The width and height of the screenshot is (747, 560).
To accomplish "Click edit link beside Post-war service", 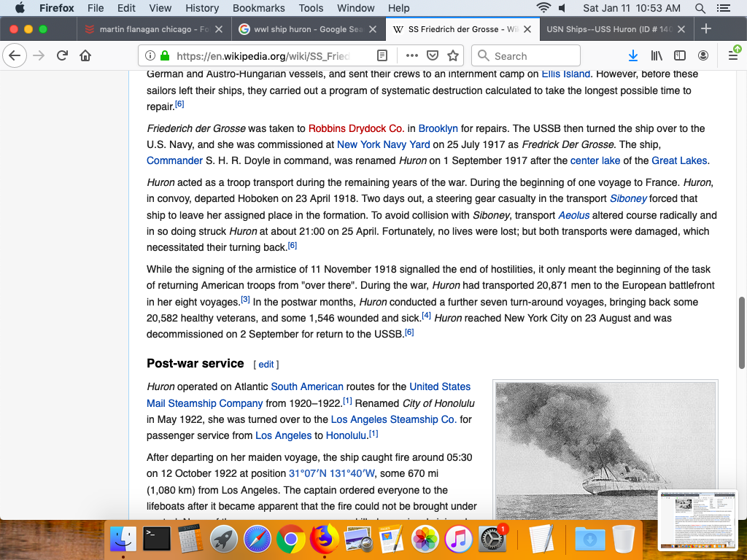I will (x=266, y=364).
